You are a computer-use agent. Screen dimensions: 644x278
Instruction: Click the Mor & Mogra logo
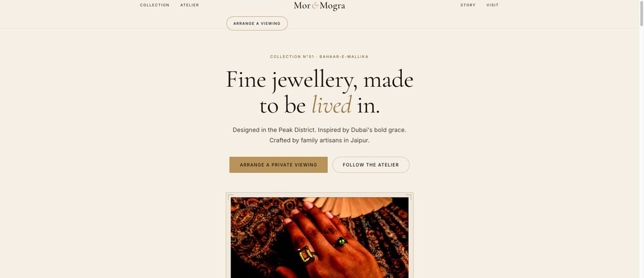click(x=319, y=6)
